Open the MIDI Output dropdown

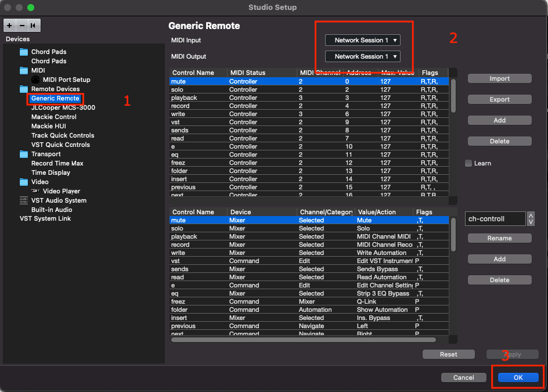(363, 56)
